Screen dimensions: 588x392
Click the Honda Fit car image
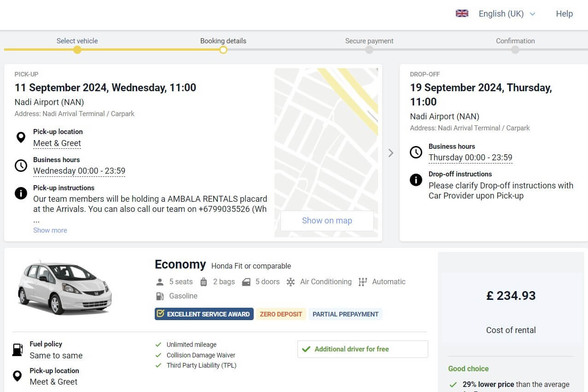(x=64, y=287)
